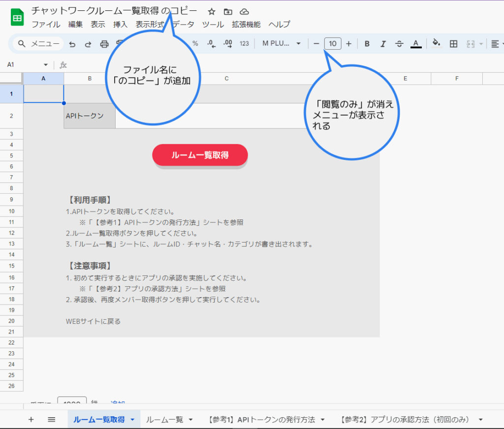The image size is (504, 429).
Task: Open the M PLU font dropdown
Action: click(x=281, y=44)
